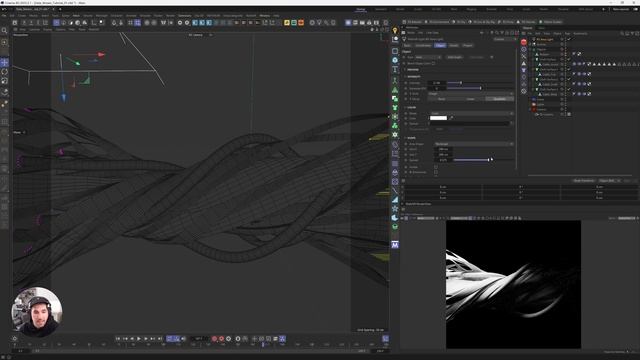Click the first blue axis-lock toolbar icon
The width and height of the screenshot is (640, 360).
pos(195,22)
